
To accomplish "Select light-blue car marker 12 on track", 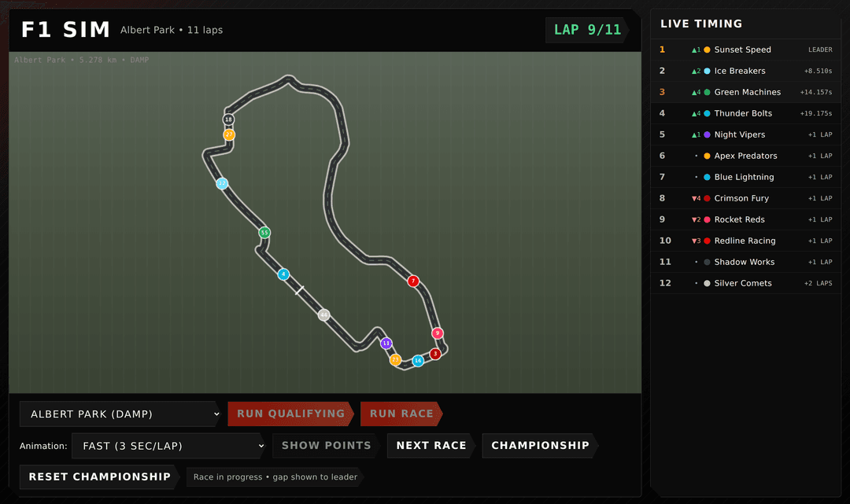I will (x=222, y=183).
